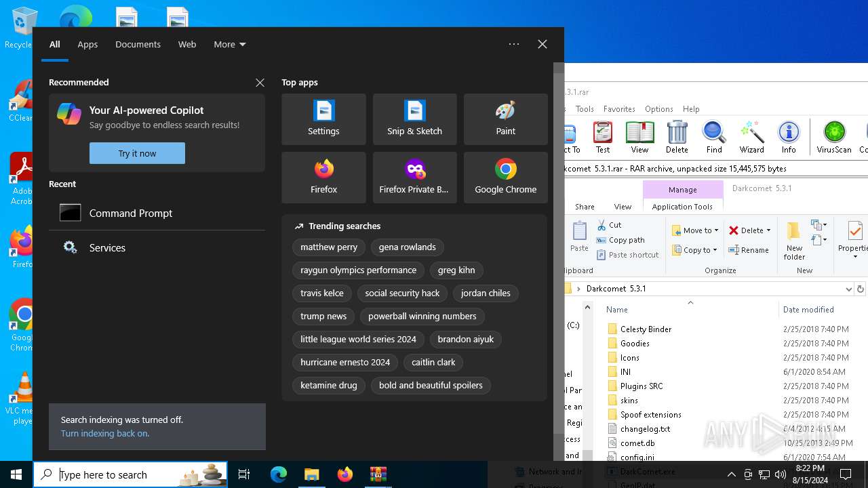Click Paste shortcut in ribbon
The height and width of the screenshot is (488, 868).
pos(627,255)
